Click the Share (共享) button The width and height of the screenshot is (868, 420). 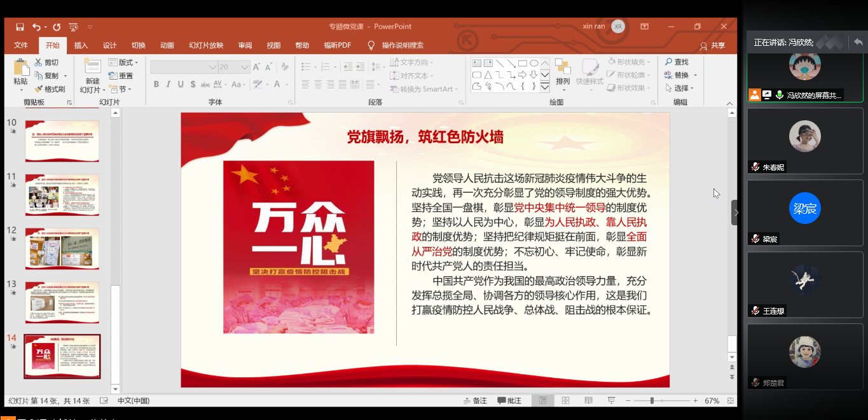[x=712, y=46]
